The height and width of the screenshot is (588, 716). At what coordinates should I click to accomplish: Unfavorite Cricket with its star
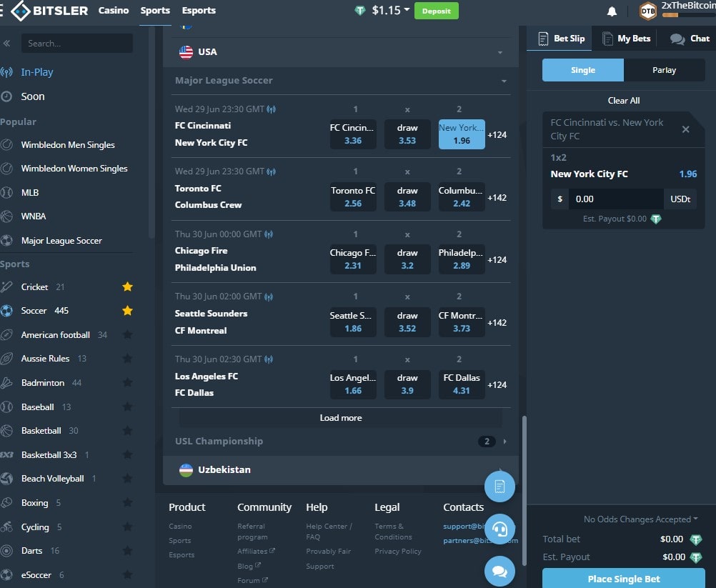tap(127, 286)
